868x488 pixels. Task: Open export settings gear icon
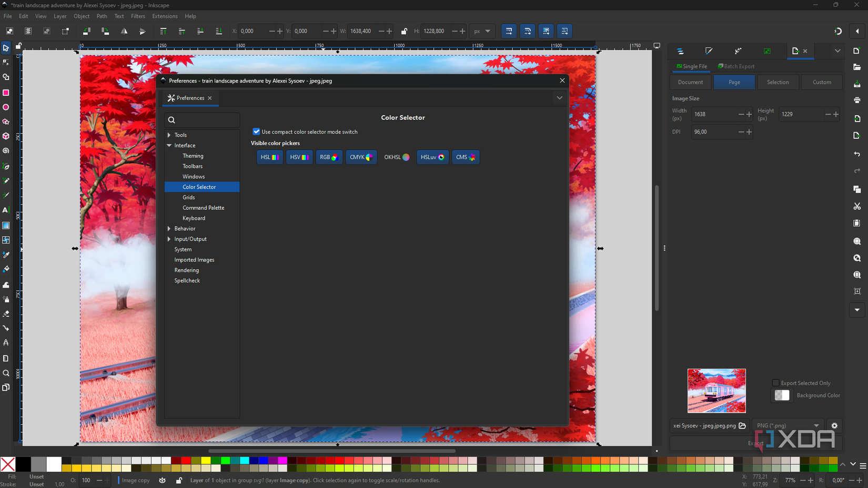(834, 425)
